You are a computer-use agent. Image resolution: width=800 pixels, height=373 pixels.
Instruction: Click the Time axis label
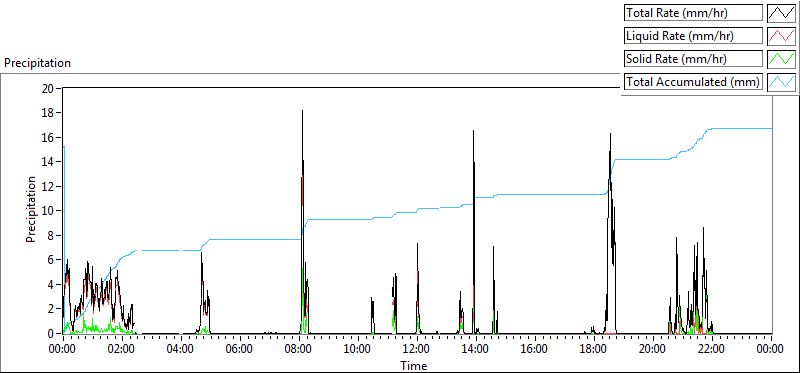coord(414,365)
